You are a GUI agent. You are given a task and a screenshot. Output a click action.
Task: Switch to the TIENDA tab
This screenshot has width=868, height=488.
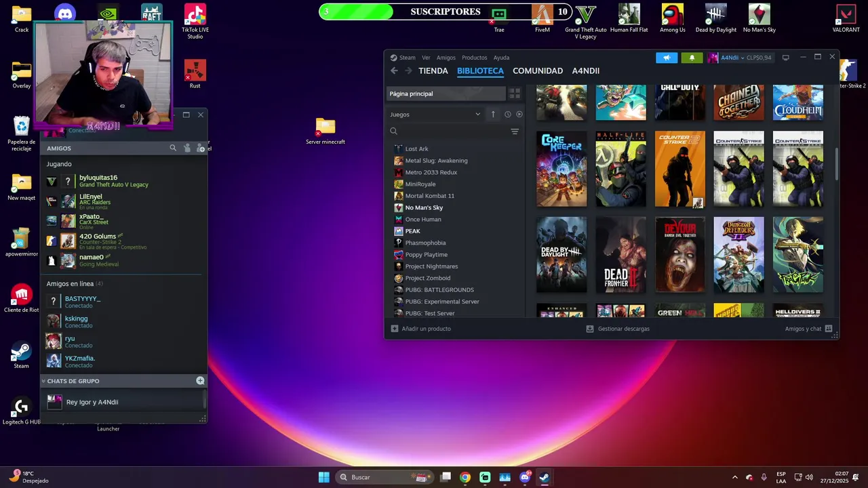point(433,70)
